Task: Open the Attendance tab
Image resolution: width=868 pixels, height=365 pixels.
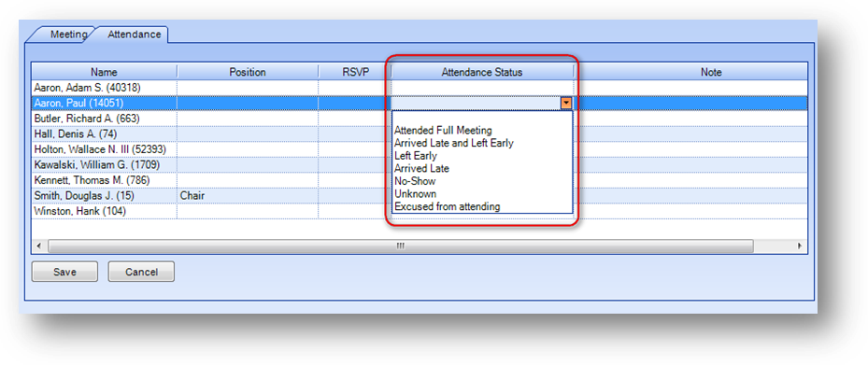Action: tap(135, 35)
